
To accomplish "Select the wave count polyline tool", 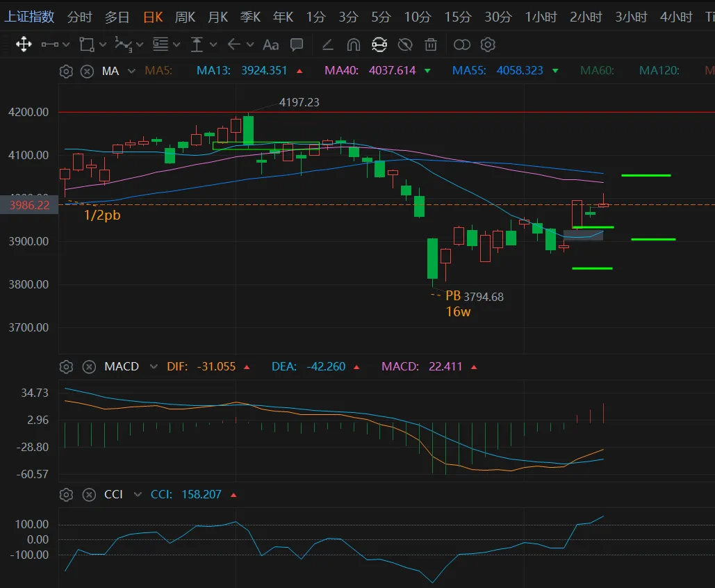I will (x=123, y=44).
